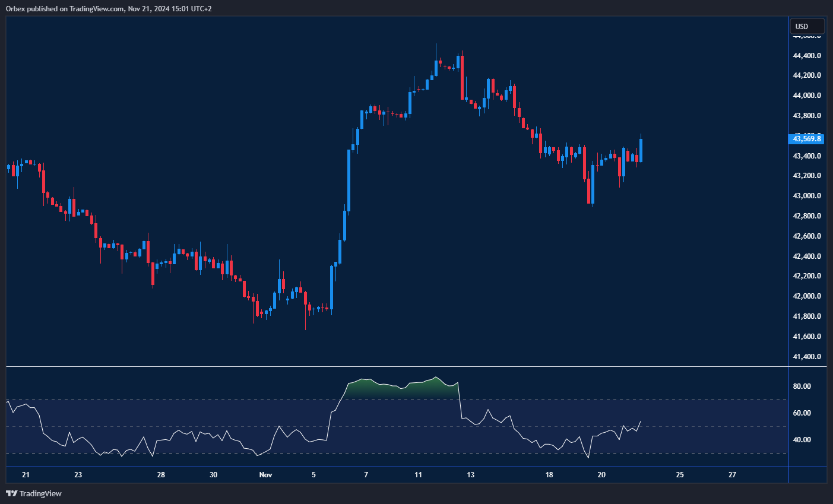Click the 43,200.0 price axis label
Viewport: 833px width, 504px height.
coord(807,176)
